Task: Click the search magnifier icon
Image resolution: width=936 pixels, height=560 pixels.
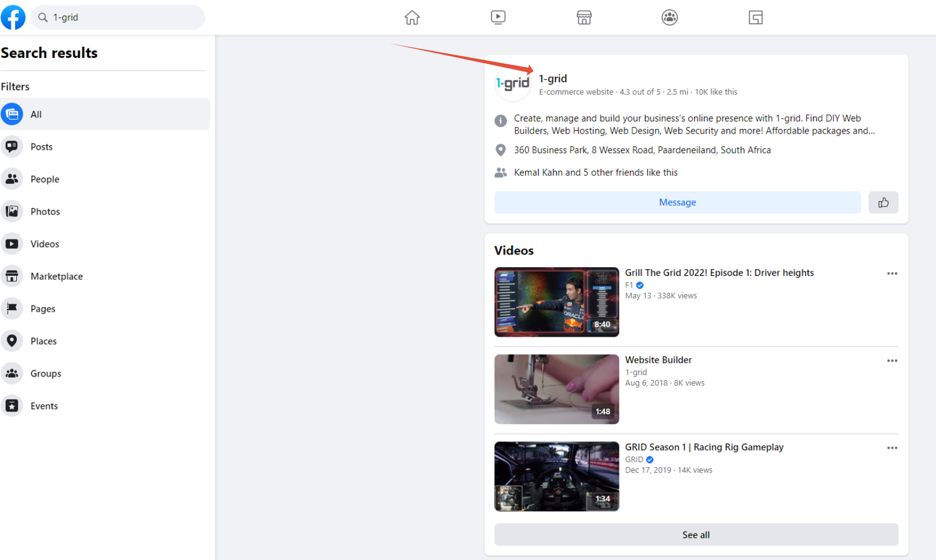Action: [43, 17]
